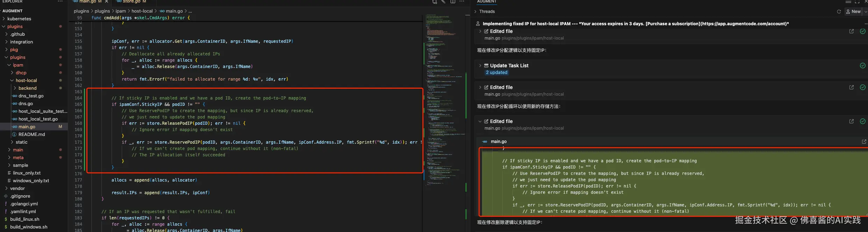Close the main.go editor tab

tap(107, 1)
